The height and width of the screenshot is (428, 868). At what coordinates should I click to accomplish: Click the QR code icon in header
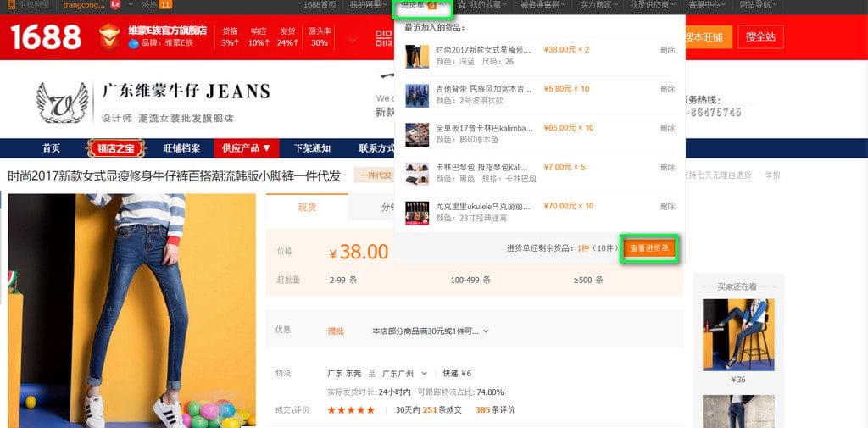(x=382, y=37)
